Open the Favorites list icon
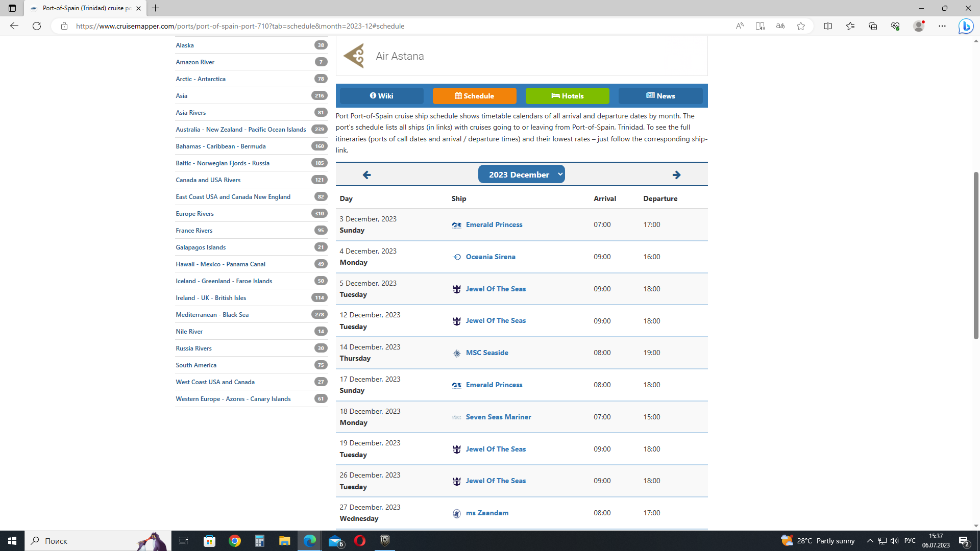980x551 pixels. click(x=850, y=26)
